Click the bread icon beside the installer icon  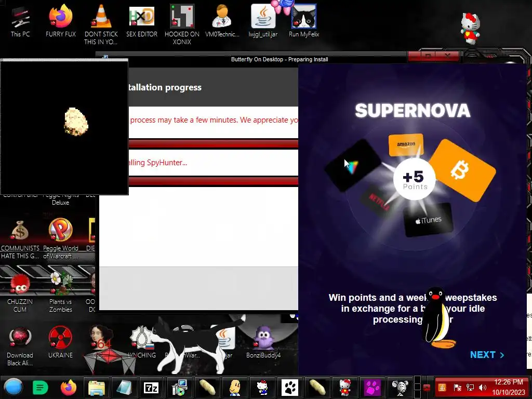[x=207, y=387]
